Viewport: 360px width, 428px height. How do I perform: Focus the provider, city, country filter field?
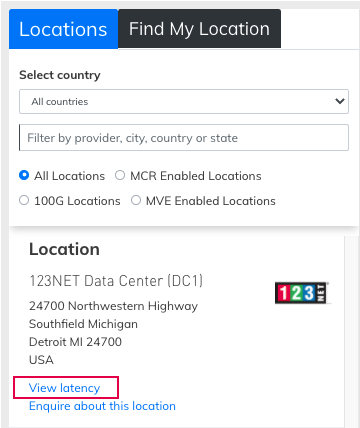pyautogui.click(x=184, y=138)
